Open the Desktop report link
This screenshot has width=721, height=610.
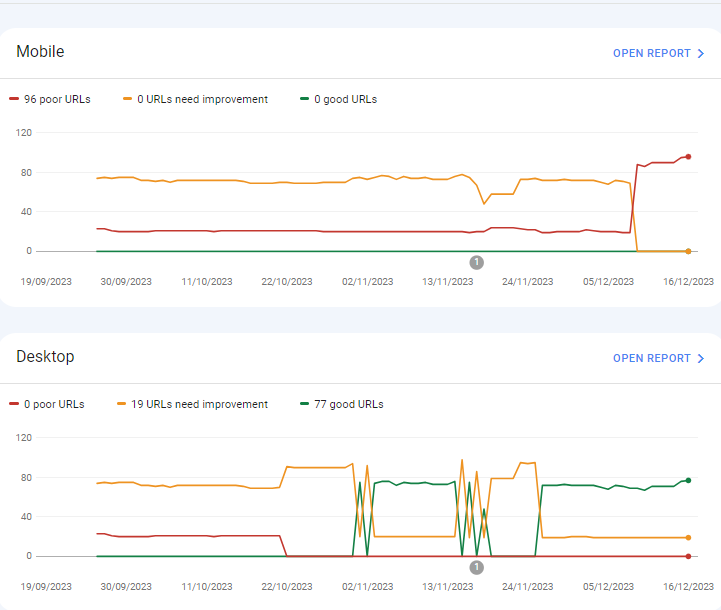[x=651, y=358]
